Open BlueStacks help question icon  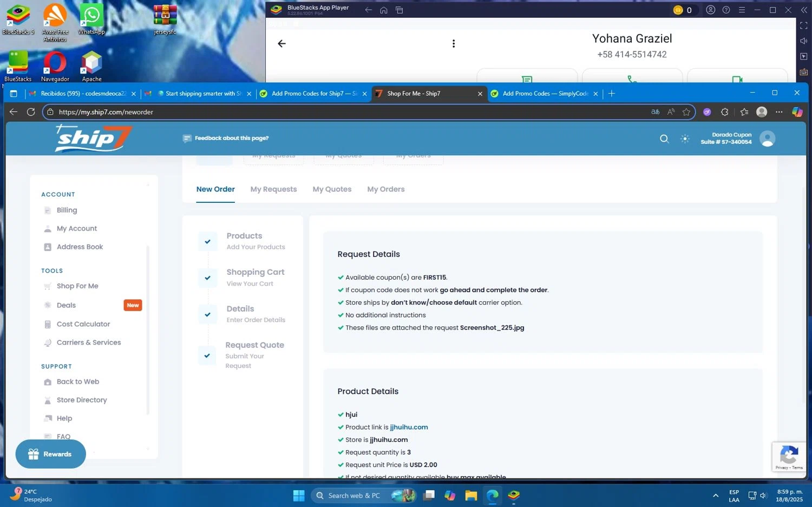click(726, 10)
